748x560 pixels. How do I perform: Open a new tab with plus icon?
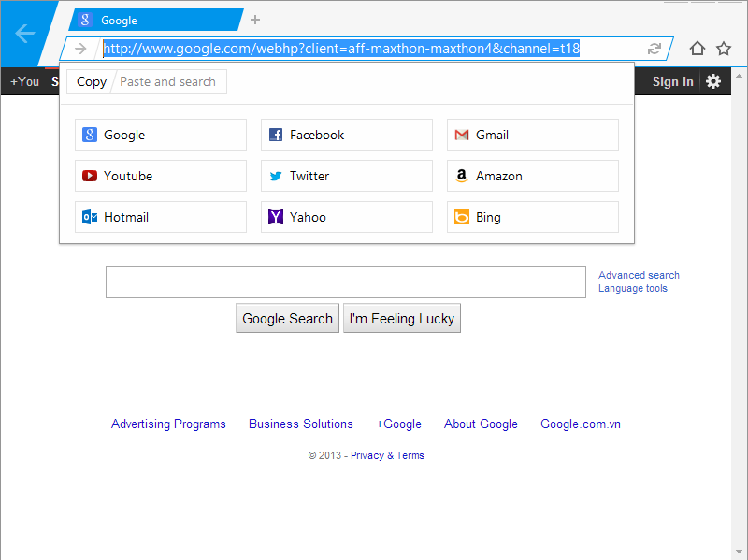pyautogui.click(x=255, y=20)
